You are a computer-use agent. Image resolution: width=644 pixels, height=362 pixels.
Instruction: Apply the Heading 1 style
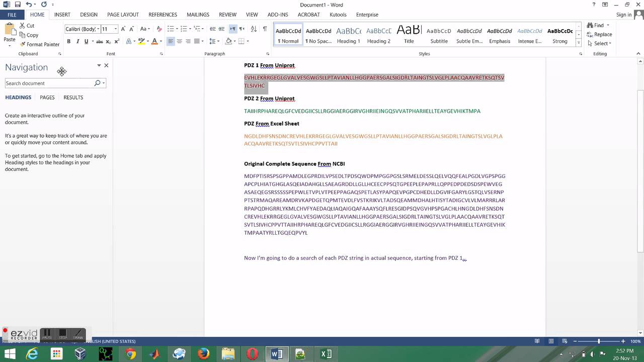pyautogui.click(x=349, y=34)
